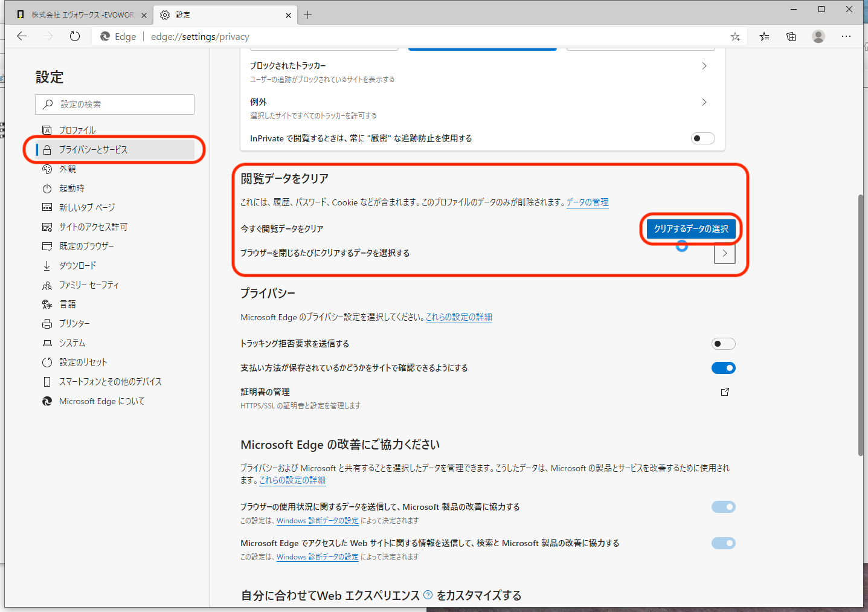This screenshot has height=612, width=868.
Task: Open プロファイル settings
Action: tap(115, 130)
